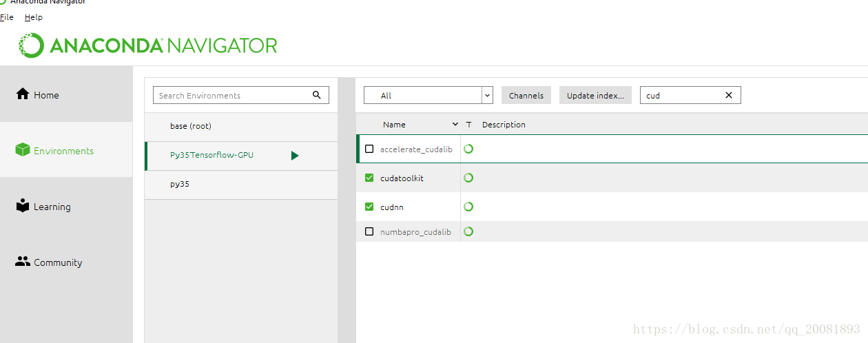Click the Home house icon in sidebar
This screenshot has height=343, width=868.
point(23,94)
